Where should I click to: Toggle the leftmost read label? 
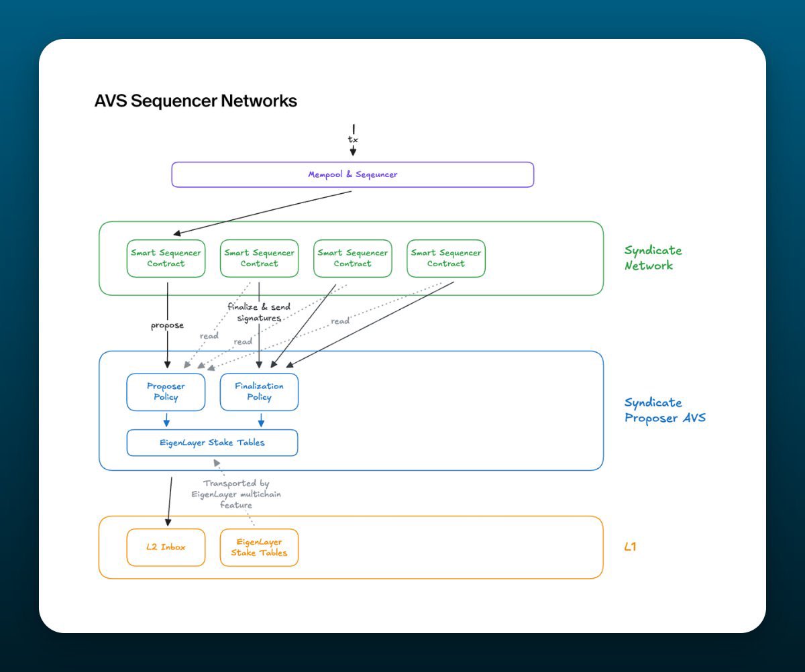(211, 335)
